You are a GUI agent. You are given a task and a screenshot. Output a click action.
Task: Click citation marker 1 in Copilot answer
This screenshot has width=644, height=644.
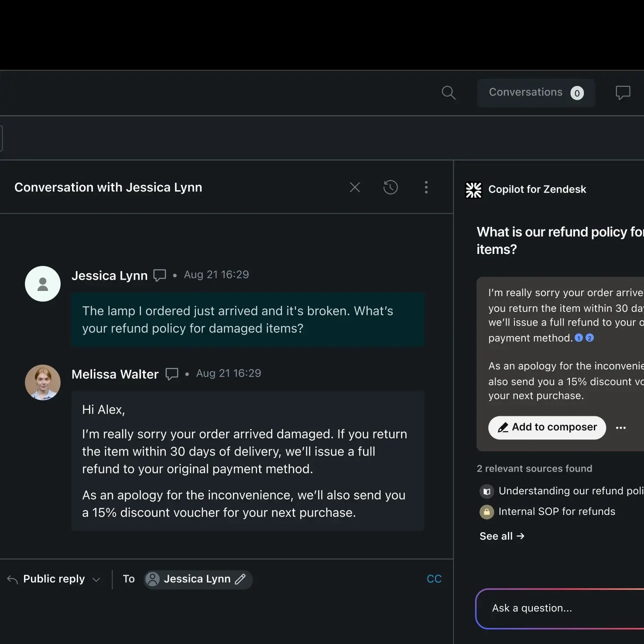(x=579, y=338)
